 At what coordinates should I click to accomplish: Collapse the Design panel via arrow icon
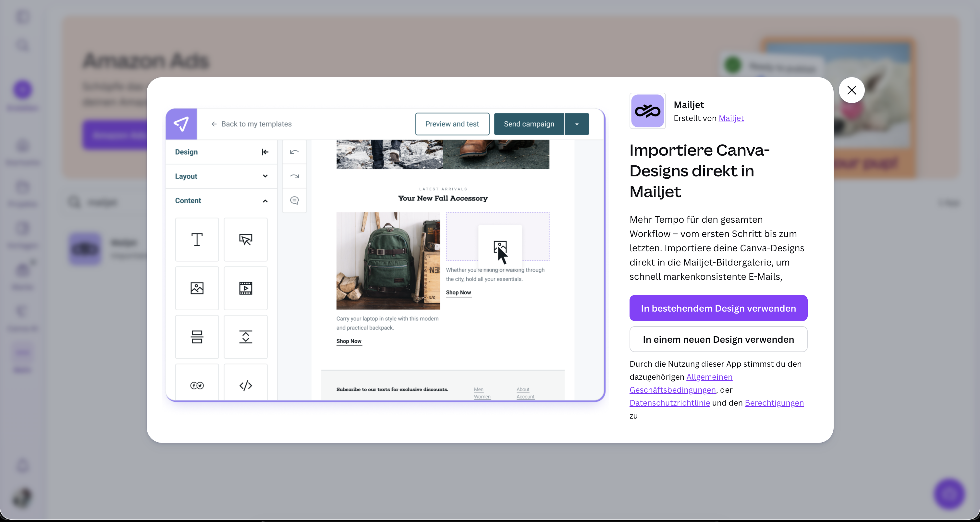265,152
